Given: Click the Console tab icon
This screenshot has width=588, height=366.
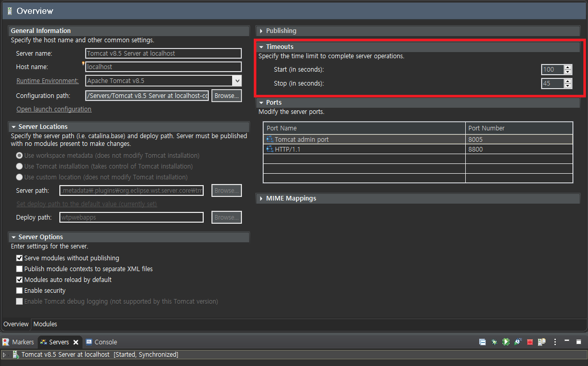Looking at the screenshot, I should 89,342.
